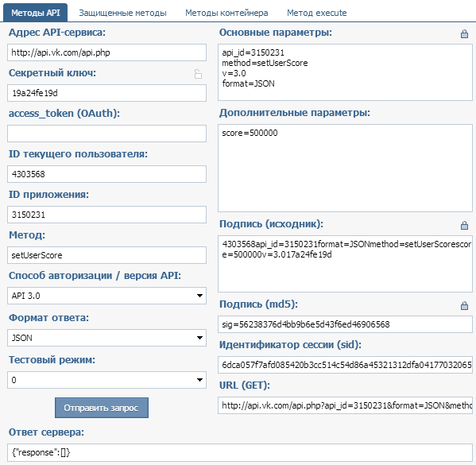This screenshot has width=476, height=465.
Task: Open the API 3.0 authorization version dropdown
Action: point(106,296)
